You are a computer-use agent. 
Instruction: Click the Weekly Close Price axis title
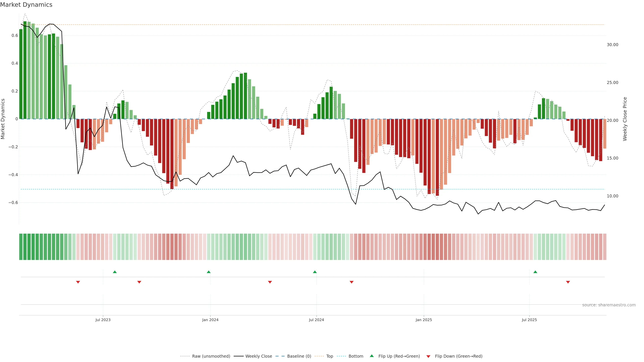625,119
